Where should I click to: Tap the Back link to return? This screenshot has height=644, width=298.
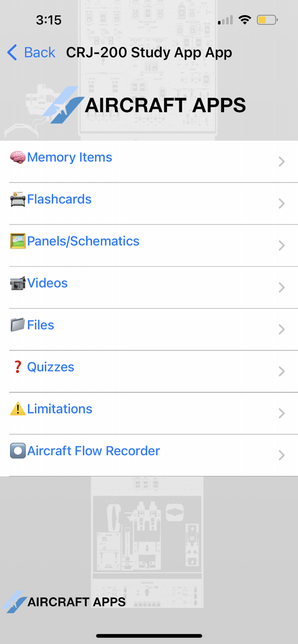[39, 52]
